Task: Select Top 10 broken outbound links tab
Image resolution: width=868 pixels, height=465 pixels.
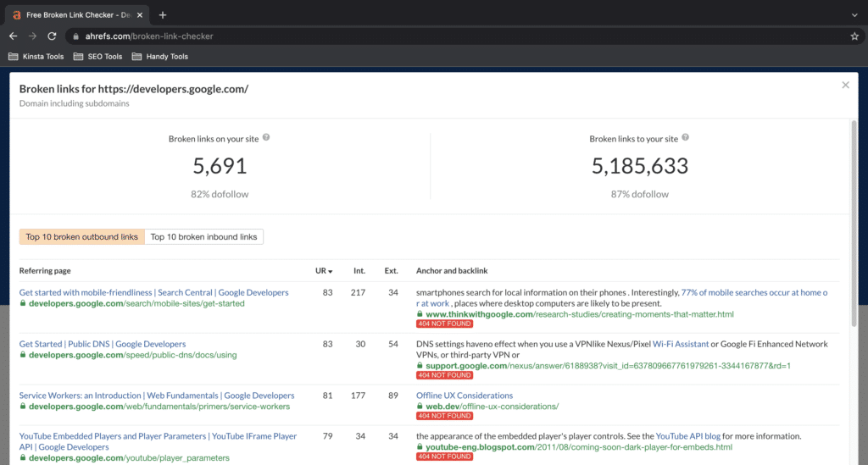Action: (82, 237)
